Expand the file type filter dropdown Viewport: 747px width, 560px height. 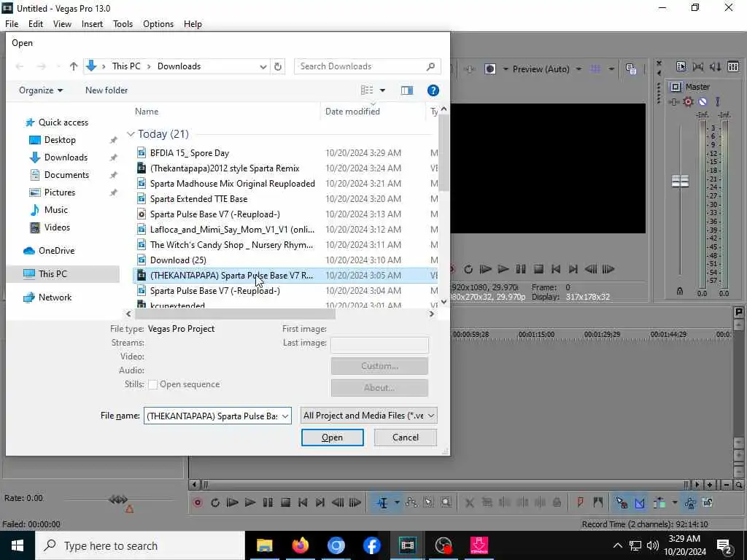click(430, 415)
